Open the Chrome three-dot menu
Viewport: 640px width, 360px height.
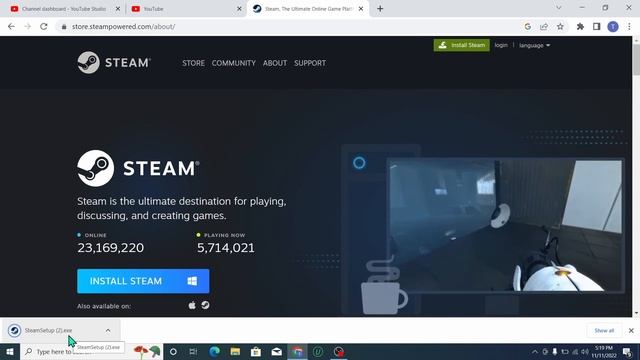[x=629, y=27]
